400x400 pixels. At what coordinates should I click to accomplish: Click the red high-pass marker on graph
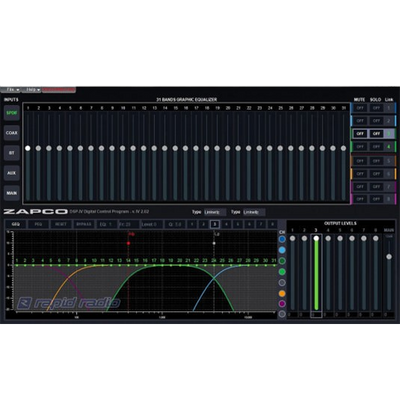(x=128, y=243)
